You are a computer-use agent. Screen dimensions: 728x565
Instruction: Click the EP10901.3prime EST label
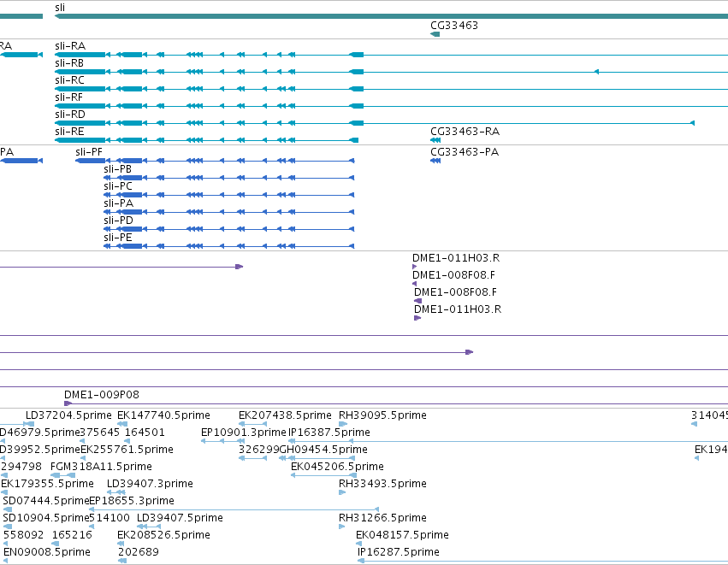pyautogui.click(x=244, y=433)
